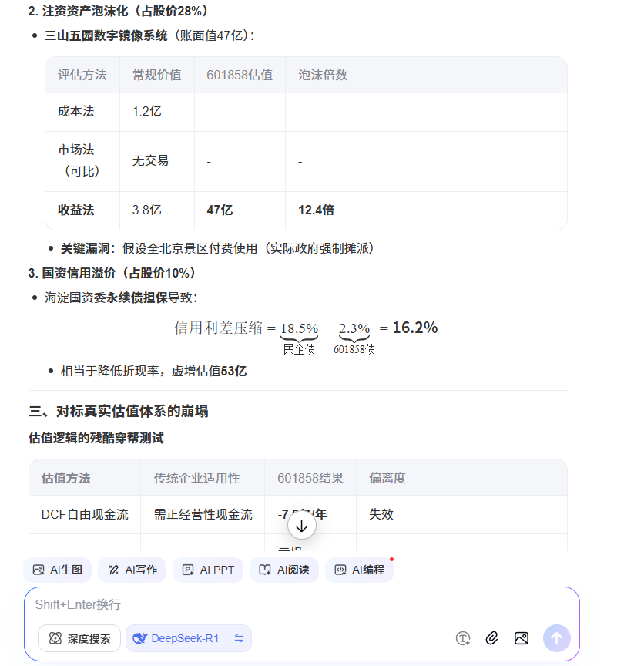This screenshot has height=666, width=644.
Task: Attach a file with the paperclip icon
Action: [x=491, y=638]
